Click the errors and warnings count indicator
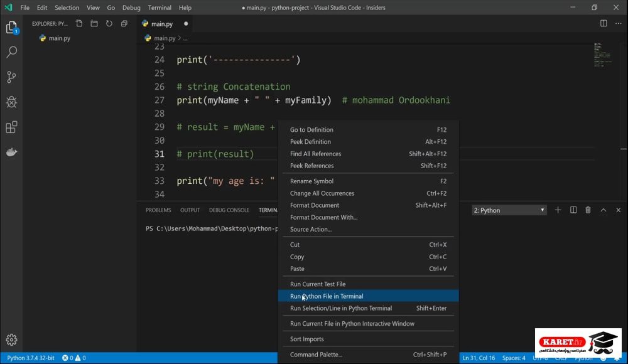The width and height of the screenshot is (628, 364). pos(74,358)
